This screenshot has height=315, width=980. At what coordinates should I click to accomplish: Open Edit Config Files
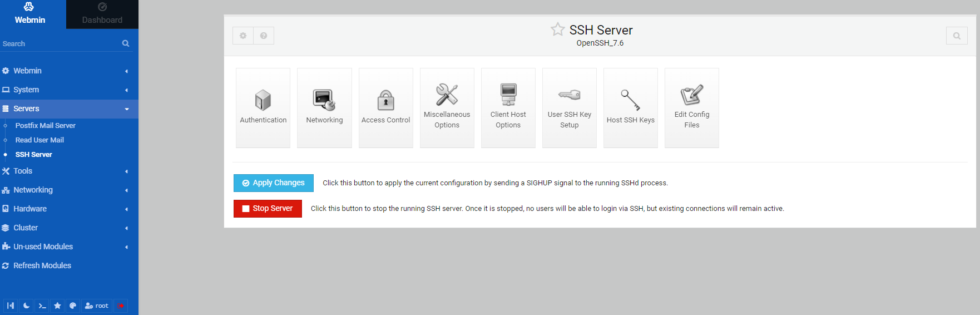691,107
